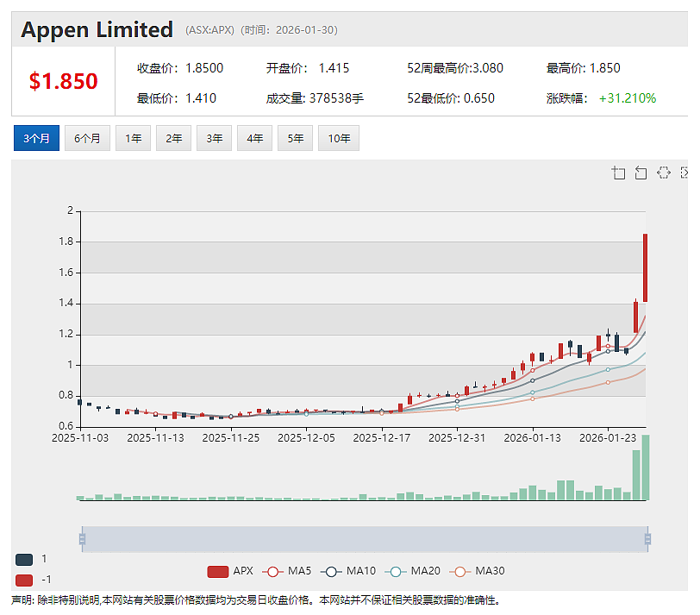Click the 2025-12-17 x-axis date label
700x615 pixels.
tap(382, 438)
